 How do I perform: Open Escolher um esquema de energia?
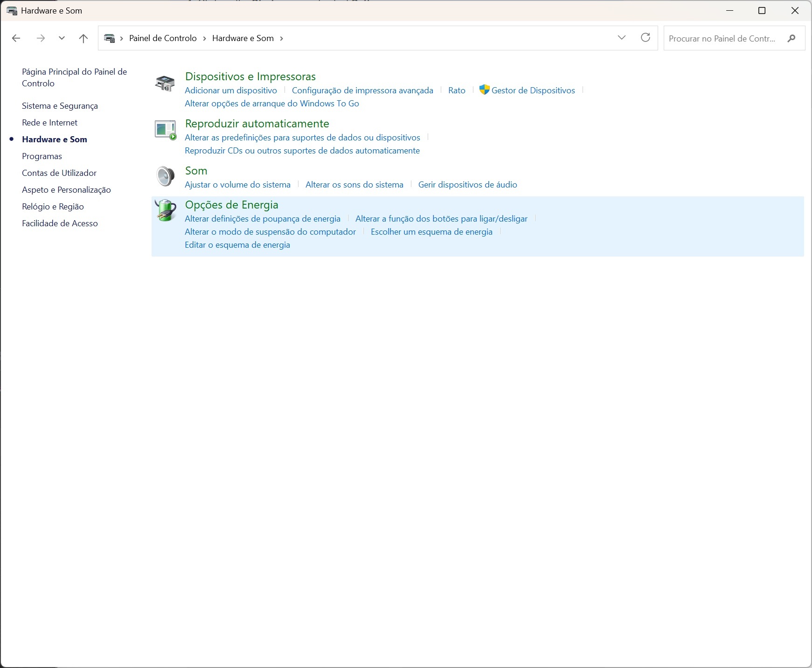[431, 232]
